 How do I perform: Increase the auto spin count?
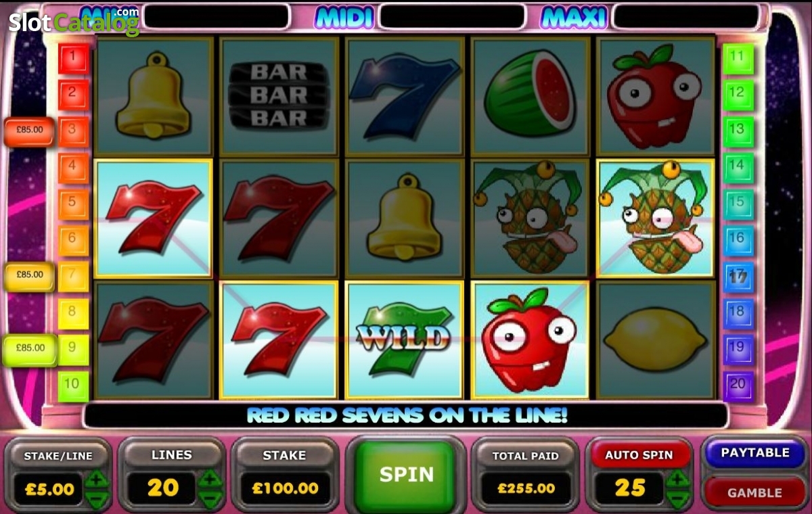[x=677, y=479]
